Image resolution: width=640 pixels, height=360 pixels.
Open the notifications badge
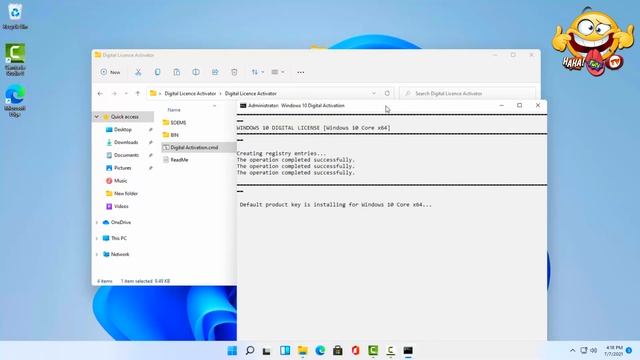pyautogui.click(x=629, y=351)
